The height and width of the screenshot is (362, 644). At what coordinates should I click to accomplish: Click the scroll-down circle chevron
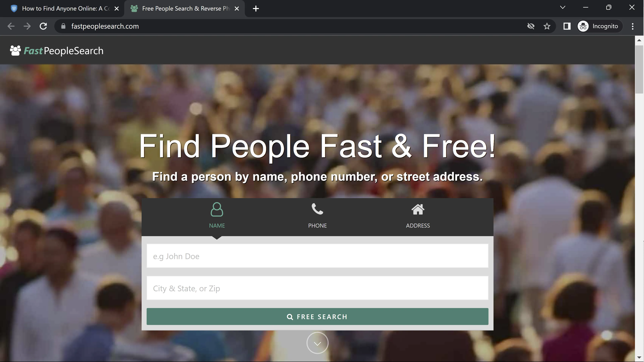pos(317,343)
